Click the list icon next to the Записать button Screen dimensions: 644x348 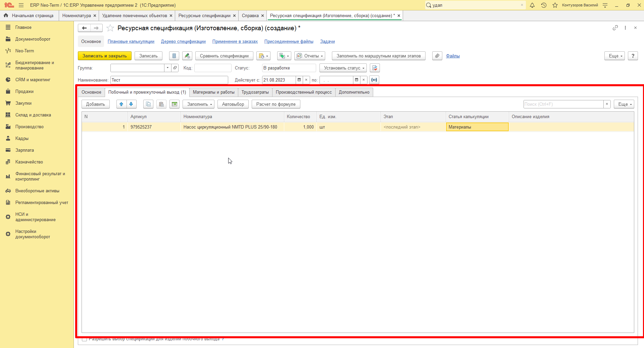[x=174, y=56]
